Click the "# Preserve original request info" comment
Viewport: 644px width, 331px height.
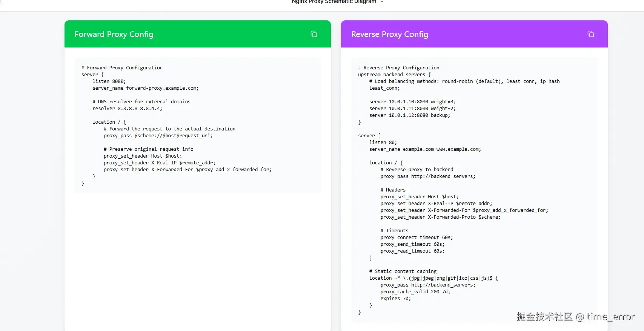pyautogui.click(x=149, y=149)
